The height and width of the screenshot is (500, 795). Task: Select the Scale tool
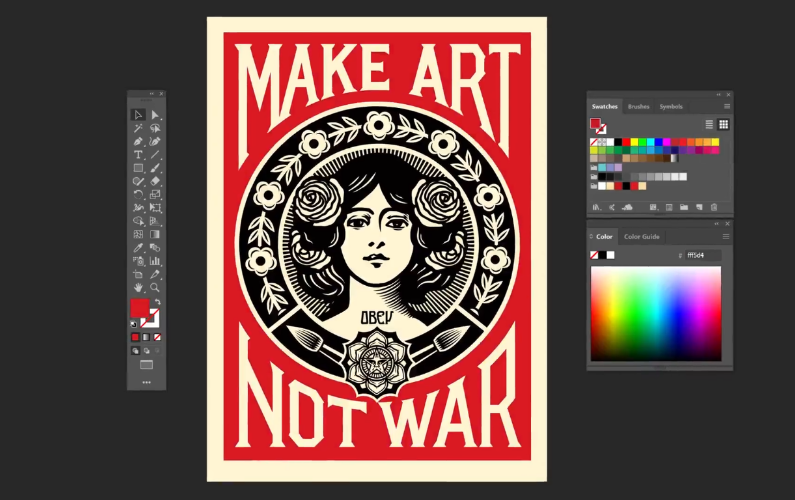[x=155, y=194]
